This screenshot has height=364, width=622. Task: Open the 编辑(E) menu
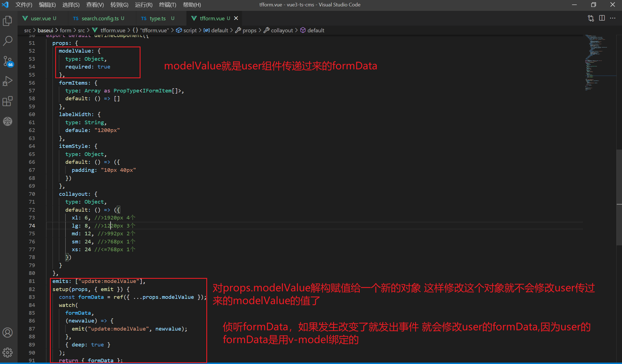coord(47,5)
